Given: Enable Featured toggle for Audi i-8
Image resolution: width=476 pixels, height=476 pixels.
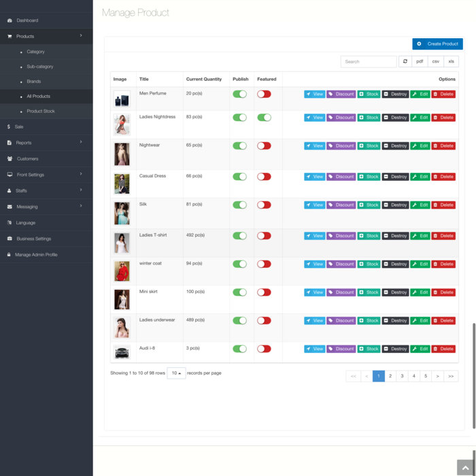Looking at the screenshot, I should coord(264,349).
